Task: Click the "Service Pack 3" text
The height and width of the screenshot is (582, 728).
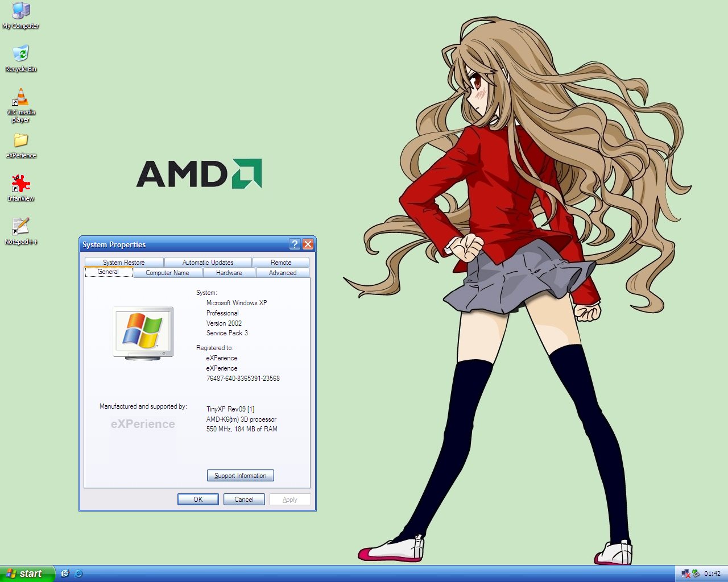Action: (227, 333)
